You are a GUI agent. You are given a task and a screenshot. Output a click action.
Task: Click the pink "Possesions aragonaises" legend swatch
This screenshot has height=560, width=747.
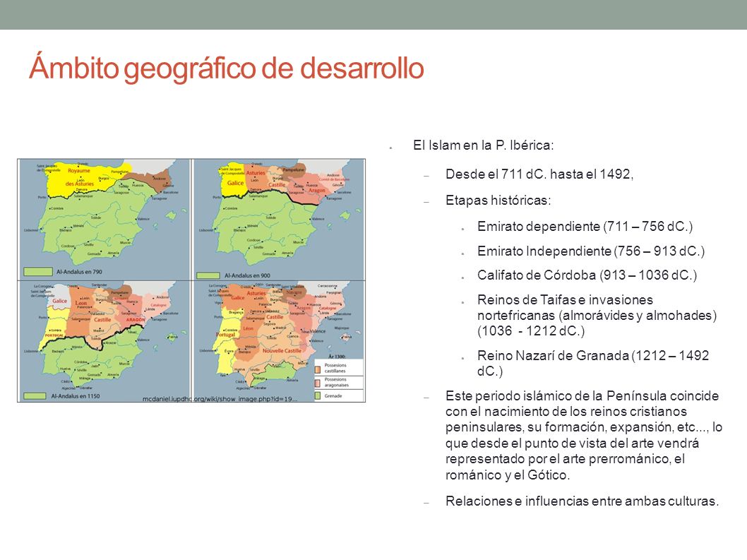click(x=318, y=382)
